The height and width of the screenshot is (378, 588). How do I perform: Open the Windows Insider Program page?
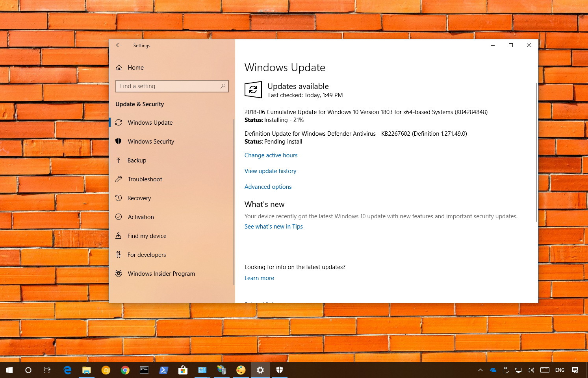pyautogui.click(x=161, y=273)
